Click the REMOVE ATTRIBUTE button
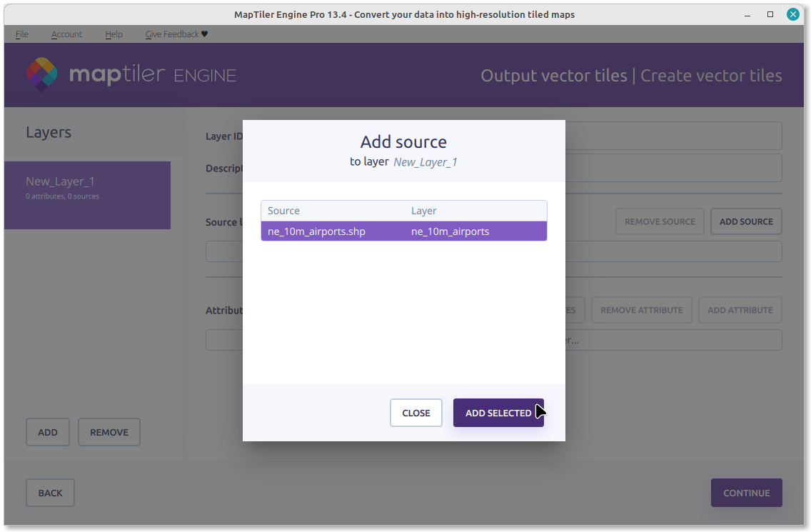The height and width of the screenshot is (532, 811). [x=641, y=310]
